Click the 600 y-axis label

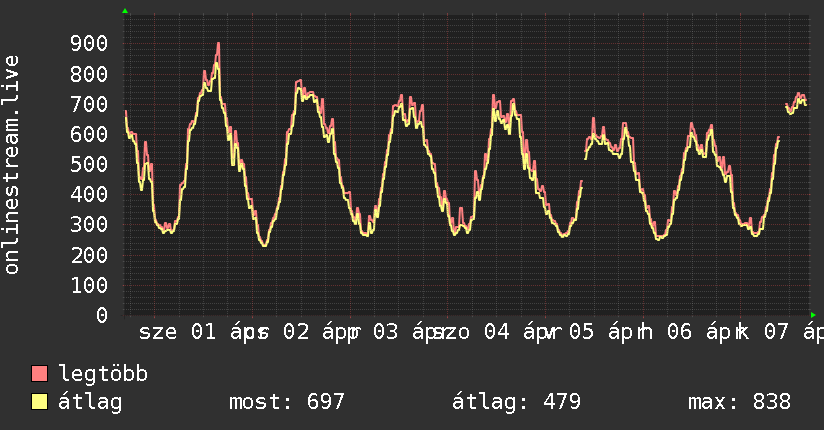[89, 134]
